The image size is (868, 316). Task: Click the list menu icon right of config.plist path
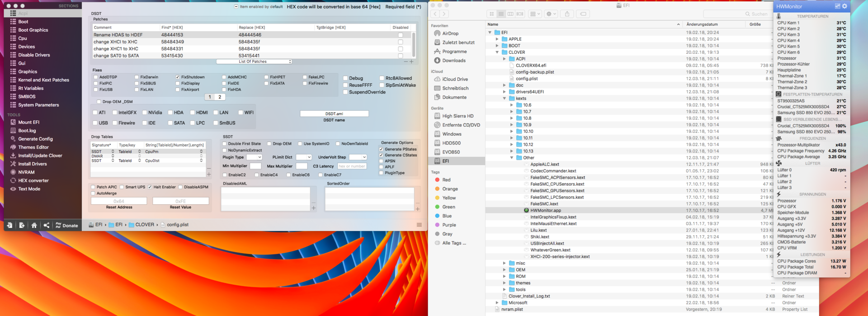[419, 225]
